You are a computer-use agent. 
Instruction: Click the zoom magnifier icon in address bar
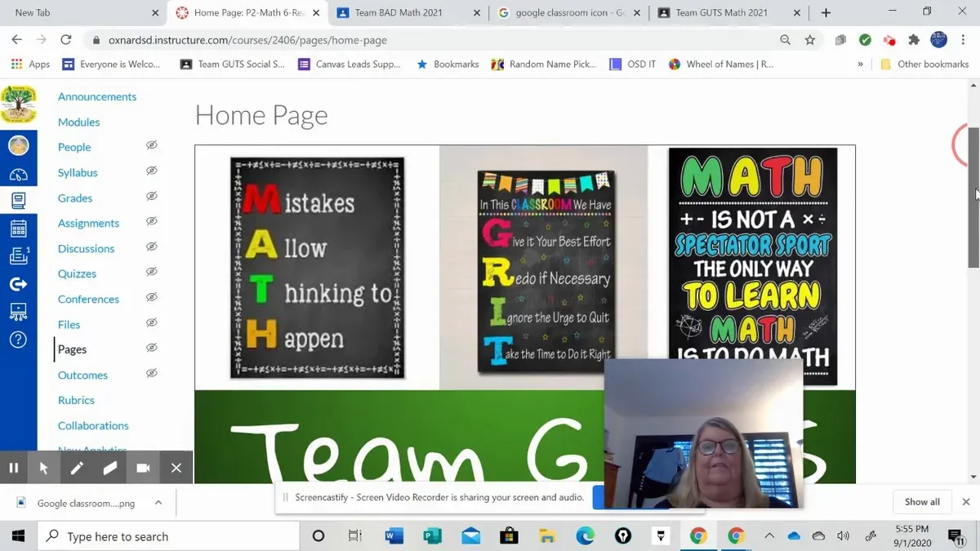pyautogui.click(x=785, y=39)
